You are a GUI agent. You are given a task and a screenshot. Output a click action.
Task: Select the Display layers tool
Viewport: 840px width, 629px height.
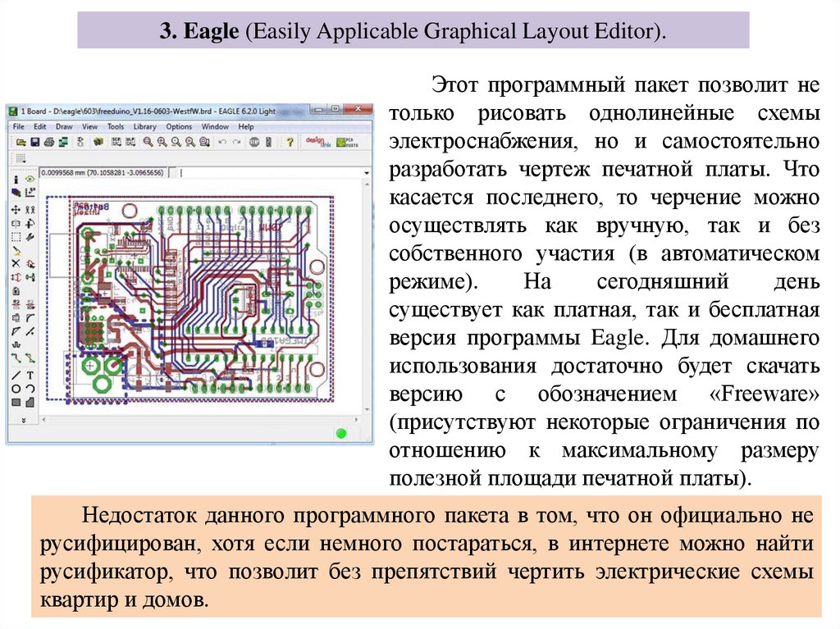[x=16, y=193]
